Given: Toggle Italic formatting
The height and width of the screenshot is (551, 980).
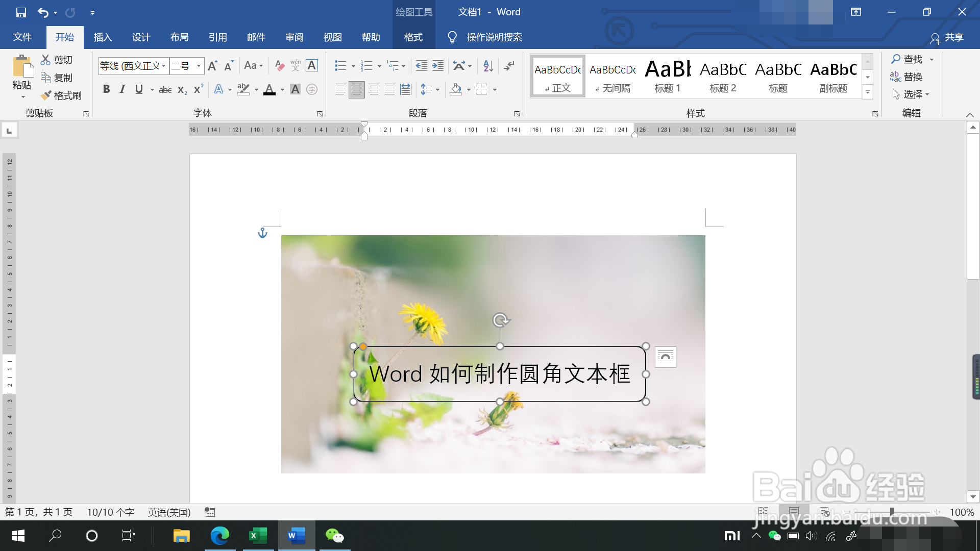Looking at the screenshot, I should pyautogui.click(x=122, y=89).
